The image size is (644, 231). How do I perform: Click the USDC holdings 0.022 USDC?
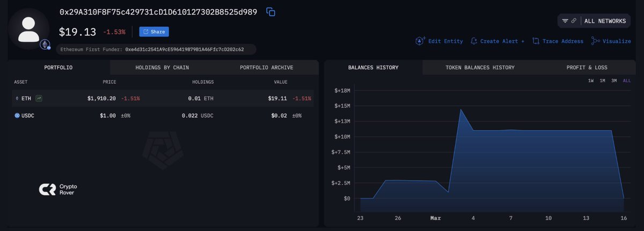(x=197, y=115)
